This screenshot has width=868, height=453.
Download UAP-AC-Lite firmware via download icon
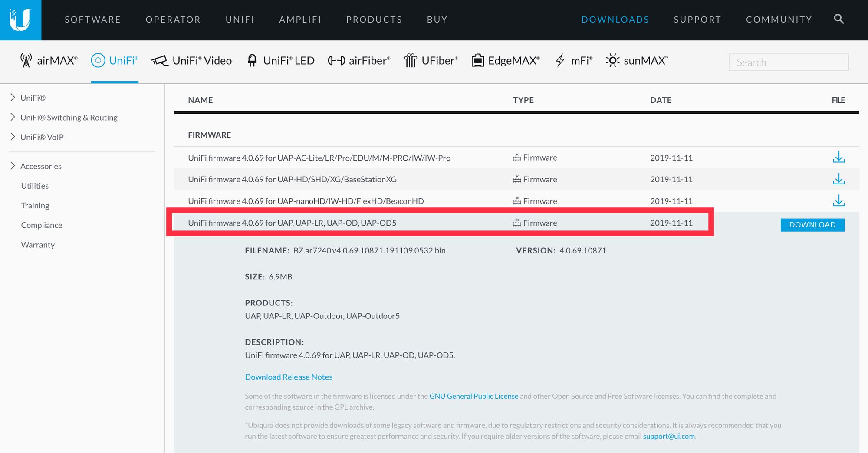838,158
